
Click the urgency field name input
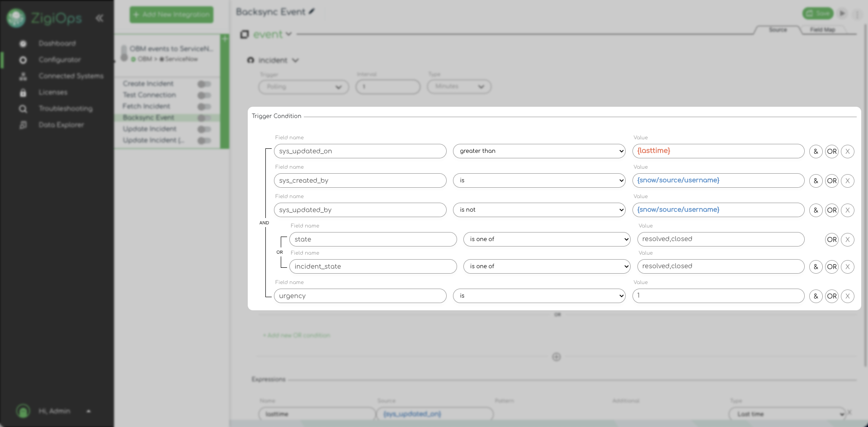coord(360,296)
